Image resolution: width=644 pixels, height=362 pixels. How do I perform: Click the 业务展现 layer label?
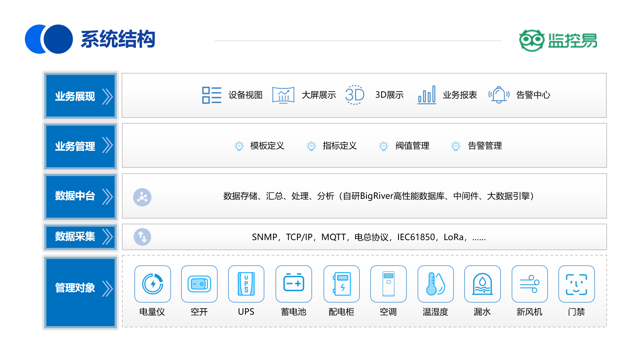(x=75, y=97)
